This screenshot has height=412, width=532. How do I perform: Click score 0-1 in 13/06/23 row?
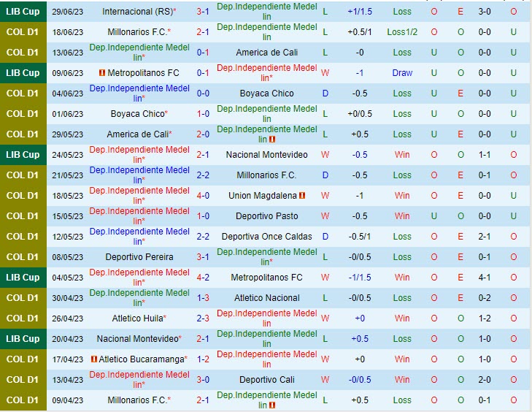[x=203, y=53]
